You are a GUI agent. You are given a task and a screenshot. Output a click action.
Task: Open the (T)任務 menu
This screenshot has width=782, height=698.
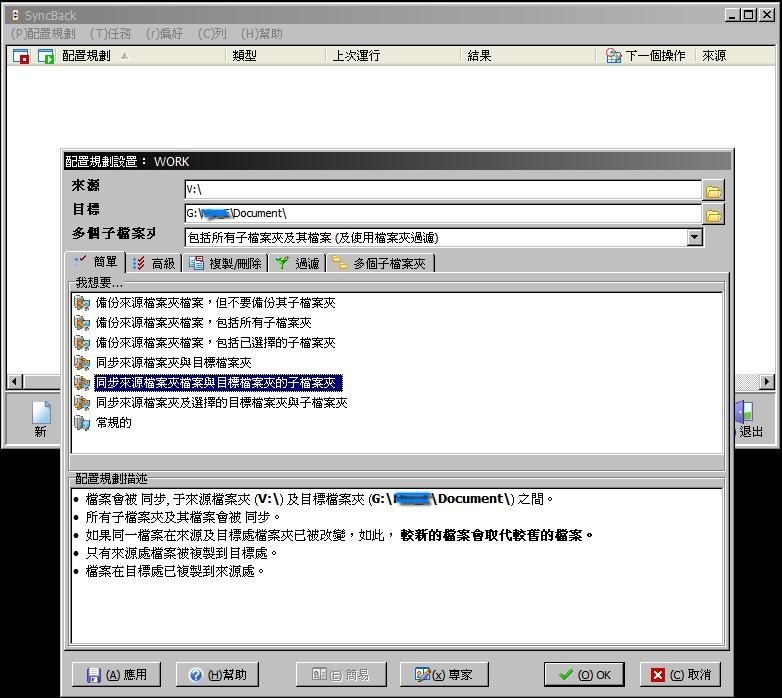click(x=111, y=33)
